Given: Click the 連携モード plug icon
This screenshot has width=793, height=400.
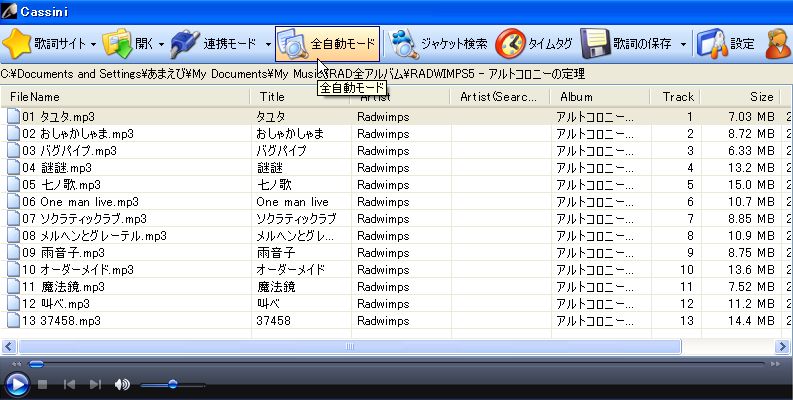Looking at the screenshot, I should coord(185,44).
